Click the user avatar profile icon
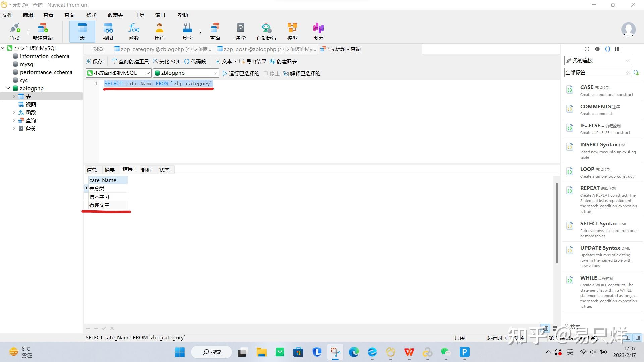 (628, 29)
